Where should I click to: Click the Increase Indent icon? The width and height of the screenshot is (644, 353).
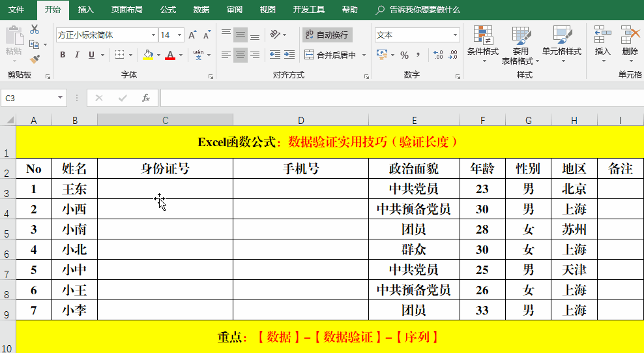coord(290,55)
